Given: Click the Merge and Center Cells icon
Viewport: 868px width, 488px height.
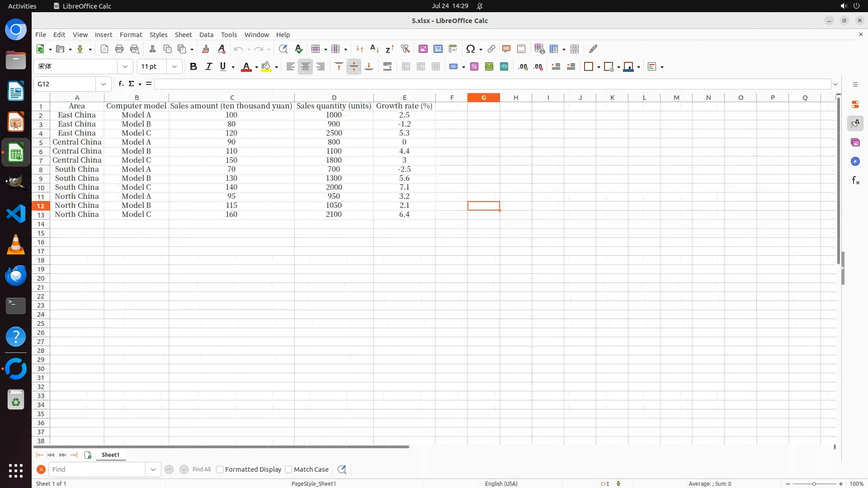Looking at the screenshot, I should (406, 67).
